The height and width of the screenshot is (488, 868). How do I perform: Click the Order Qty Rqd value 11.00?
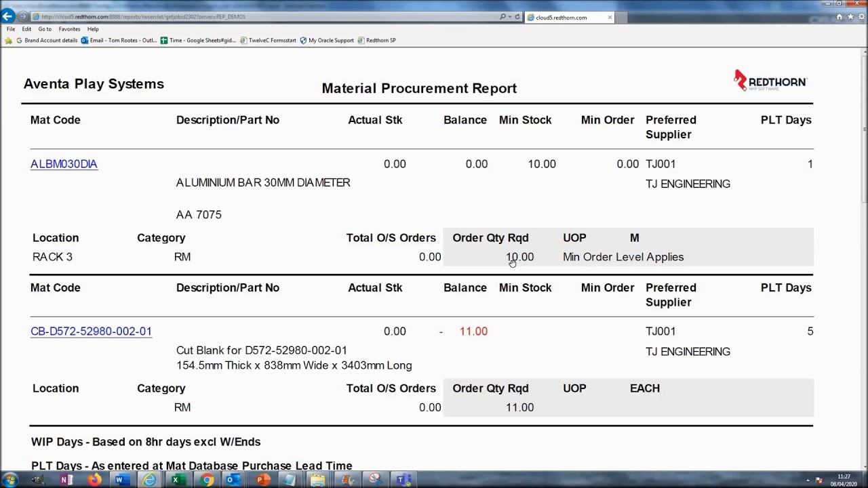coord(519,407)
